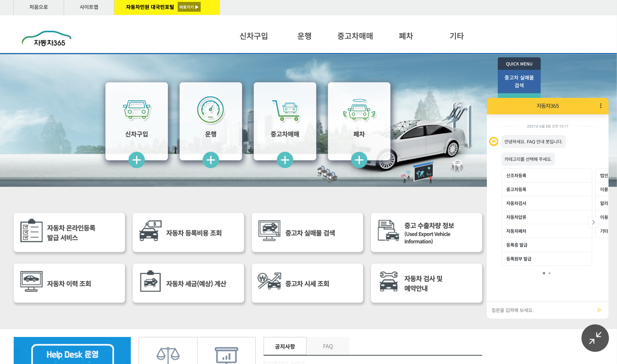This screenshot has height=364, width=617.
Task: Click the 사이트맵 link in the top bar
Action: tap(89, 7)
